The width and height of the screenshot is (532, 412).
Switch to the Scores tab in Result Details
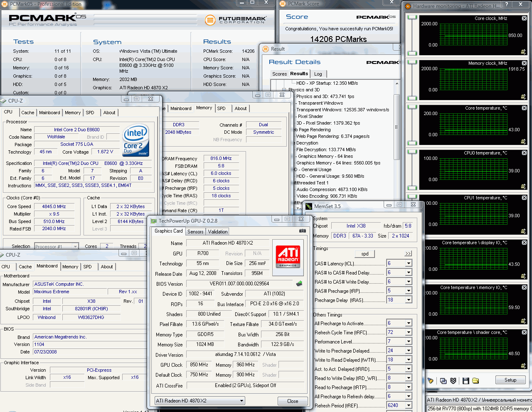point(279,74)
